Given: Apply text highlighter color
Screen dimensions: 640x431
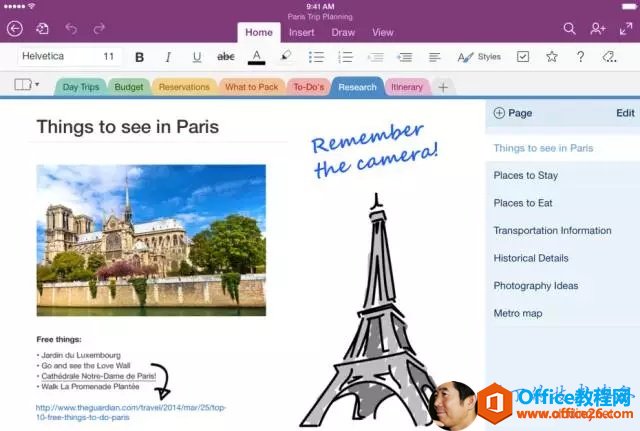Looking at the screenshot, I should click(286, 56).
